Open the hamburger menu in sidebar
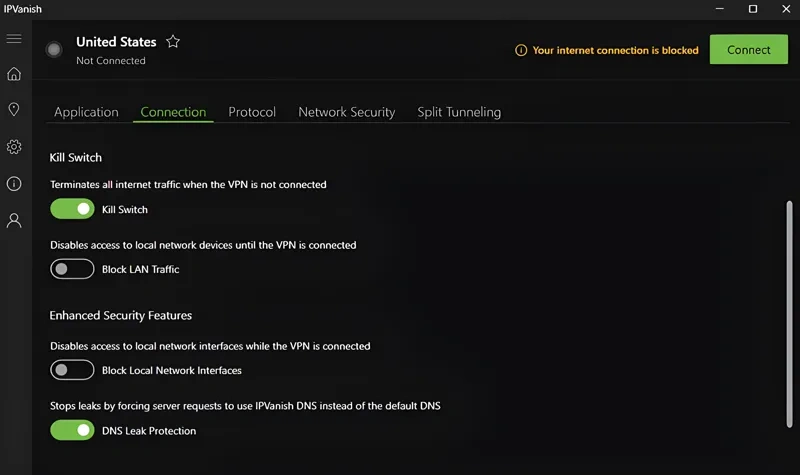This screenshot has width=800, height=475. coord(14,39)
